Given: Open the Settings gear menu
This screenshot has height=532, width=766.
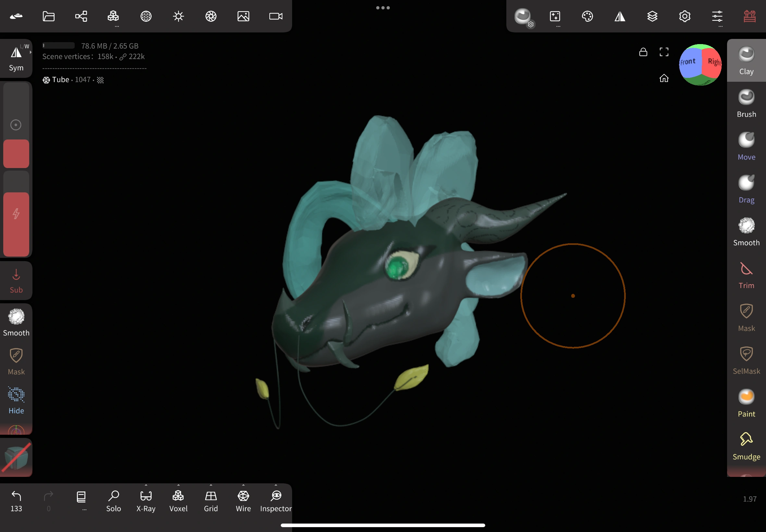Looking at the screenshot, I should pos(684,16).
